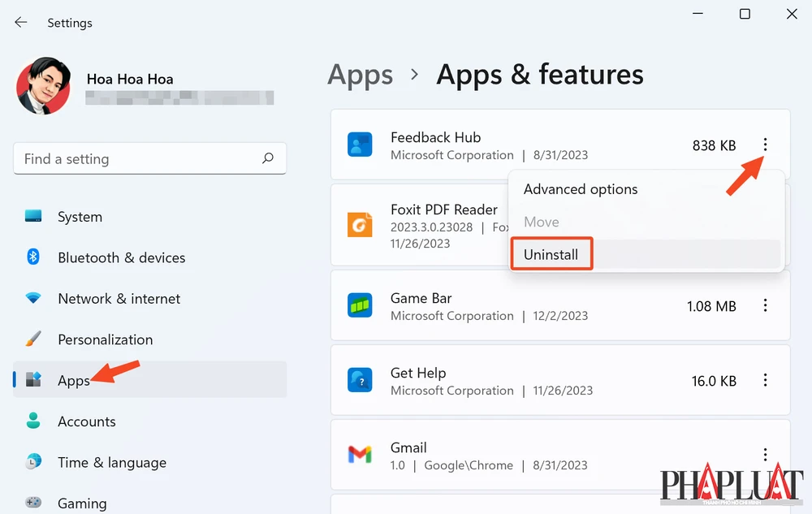
Task: Focus the Find a setting search box
Action: (138, 159)
